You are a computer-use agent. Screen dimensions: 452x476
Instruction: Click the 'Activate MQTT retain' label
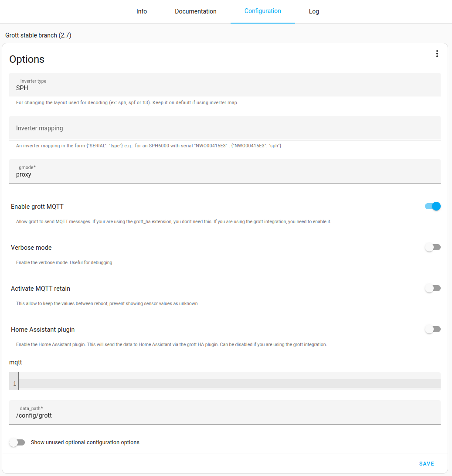click(x=41, y=289)
